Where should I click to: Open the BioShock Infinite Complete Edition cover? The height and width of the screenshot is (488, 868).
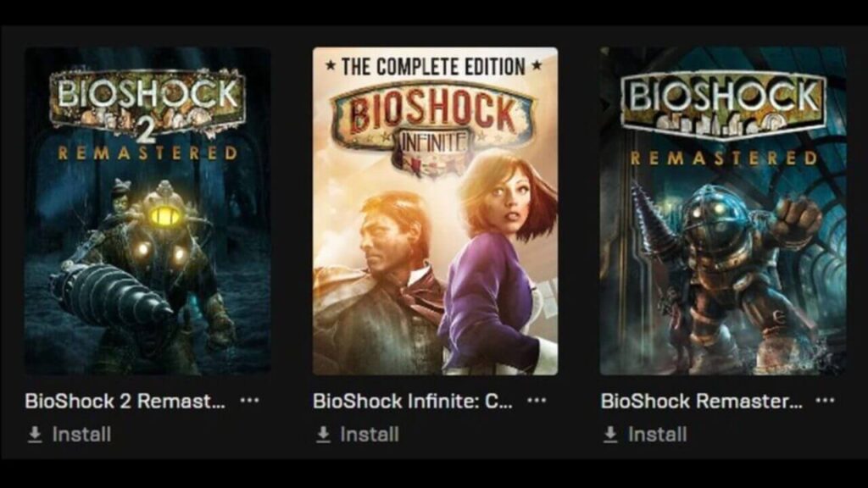coord(435,211)
